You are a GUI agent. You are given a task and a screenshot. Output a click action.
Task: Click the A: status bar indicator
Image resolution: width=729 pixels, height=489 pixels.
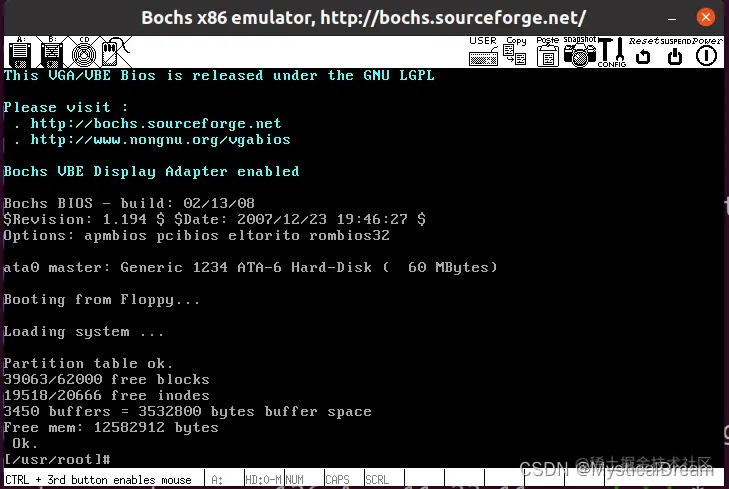click(x=224, y=479)
